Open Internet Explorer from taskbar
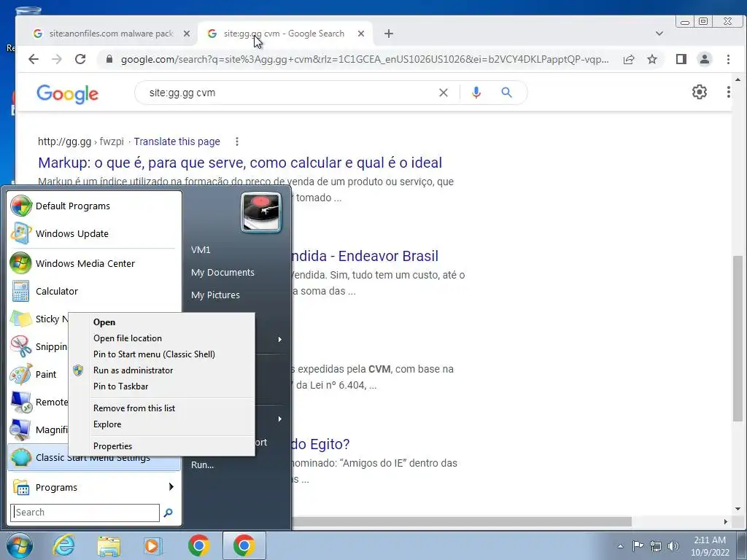Screen dimensions: 747x560 click(x=63, y=545)
